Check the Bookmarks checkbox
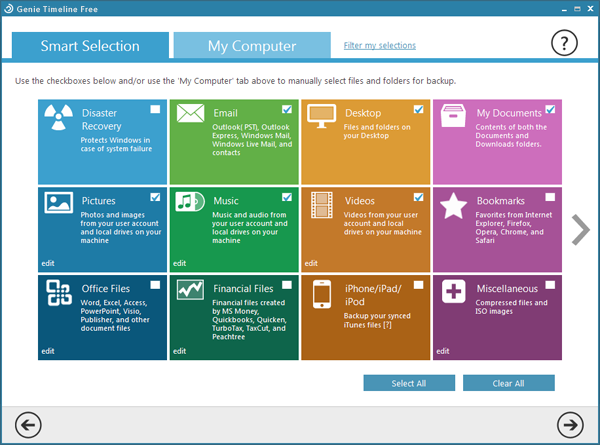This screenshot has height=445, width=600. click(550, 197)
